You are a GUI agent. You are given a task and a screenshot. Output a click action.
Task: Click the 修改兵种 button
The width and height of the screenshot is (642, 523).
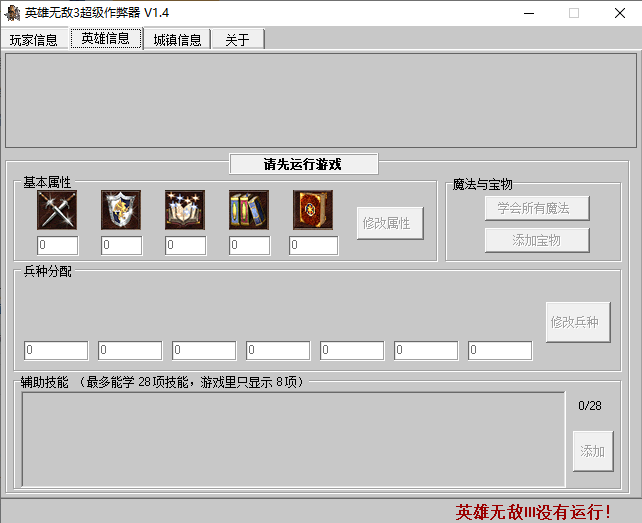pyautogui.click(x=578, y=322)
